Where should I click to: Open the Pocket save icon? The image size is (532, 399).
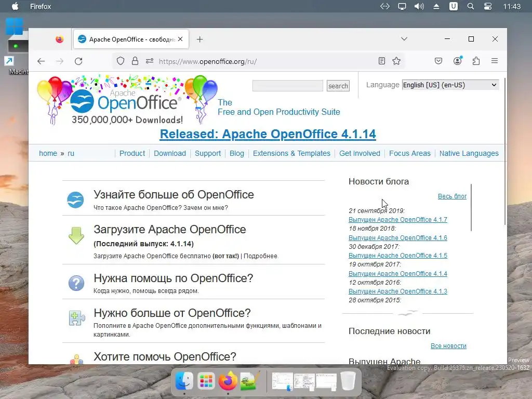pos(438,61)
